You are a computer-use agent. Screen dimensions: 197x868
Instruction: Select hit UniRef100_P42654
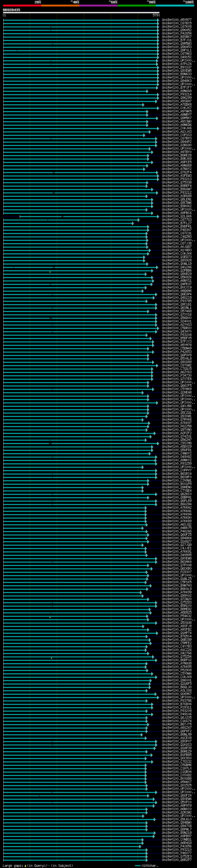(x=177, y=33)
